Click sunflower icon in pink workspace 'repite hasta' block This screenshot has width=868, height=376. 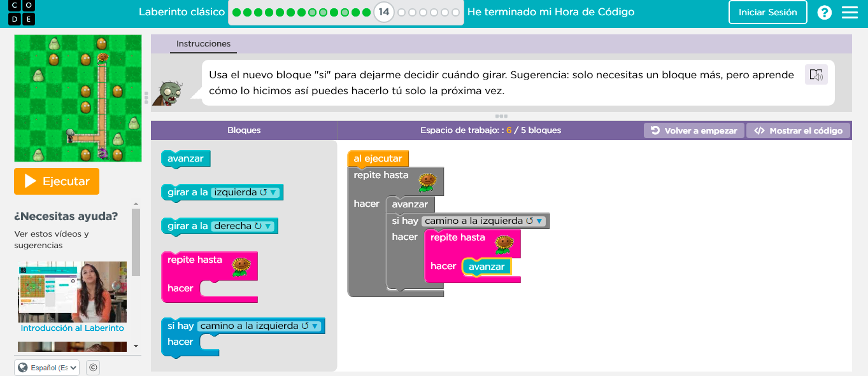[504, 244]
